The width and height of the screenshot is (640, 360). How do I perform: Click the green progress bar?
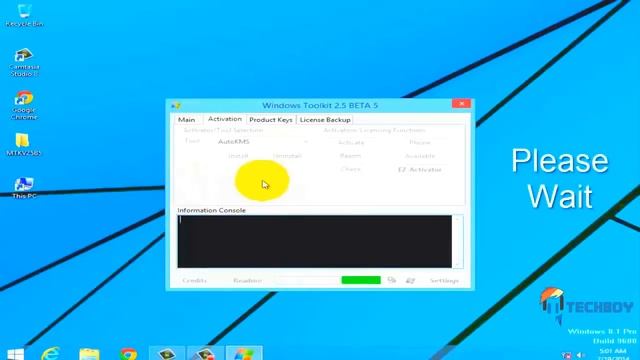pyautogui.click(x=361, y=280)
